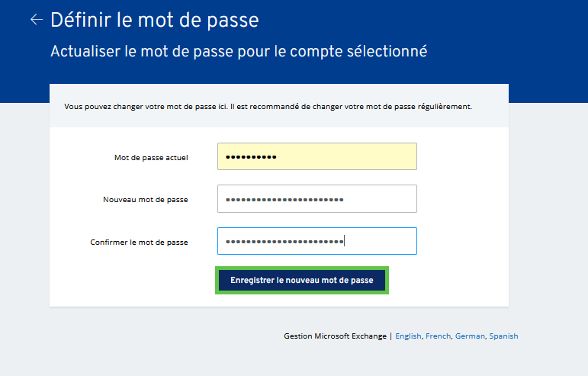Click the 'Nouveau mot de passe' label
Viewport: 588px width, 376px height.
(146, 200)
